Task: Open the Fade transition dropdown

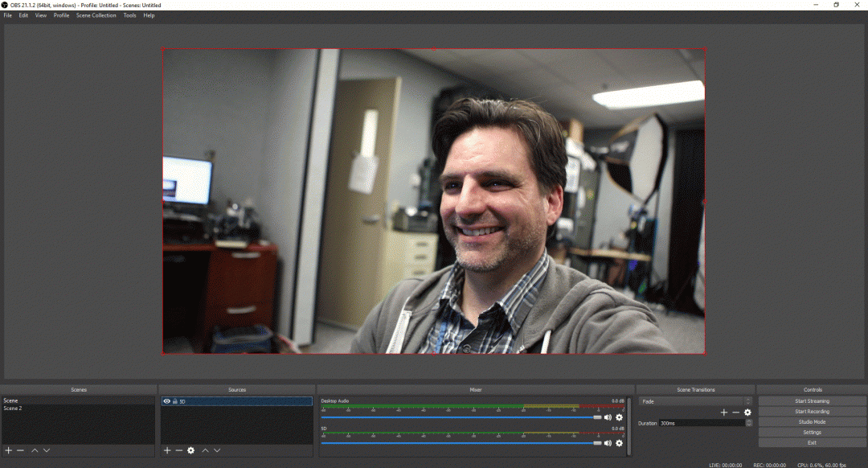Action: (x=696, y=400)
